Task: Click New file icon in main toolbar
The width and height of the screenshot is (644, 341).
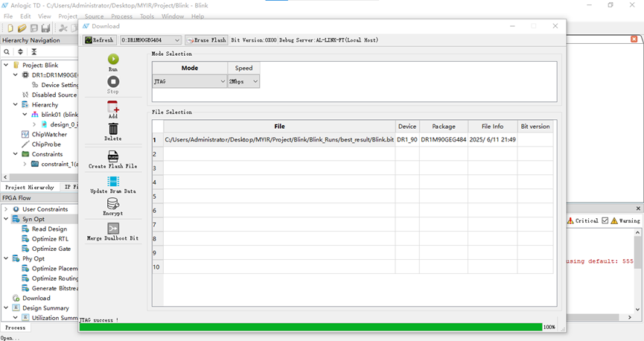Action: pyautogui.click(x=10, y=28)
